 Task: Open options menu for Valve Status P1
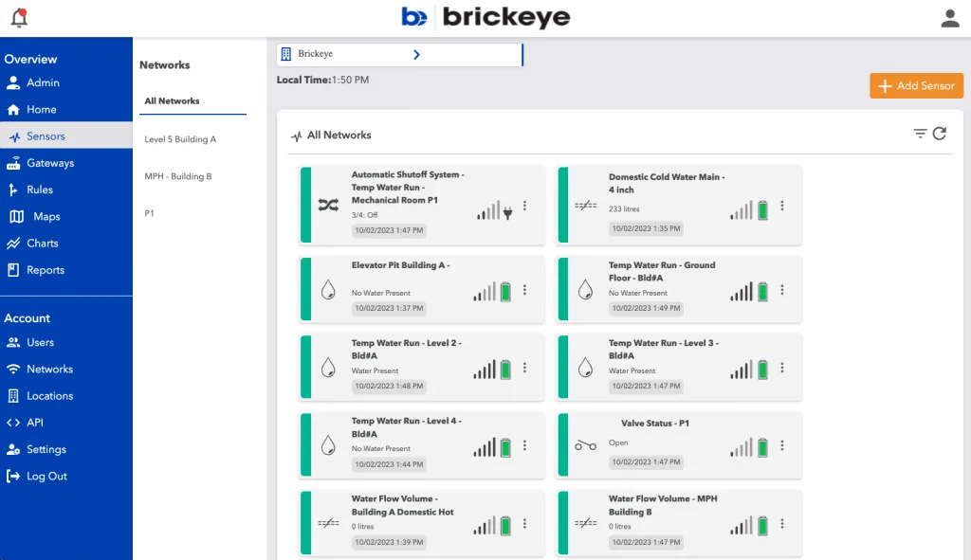coord(782,445)
